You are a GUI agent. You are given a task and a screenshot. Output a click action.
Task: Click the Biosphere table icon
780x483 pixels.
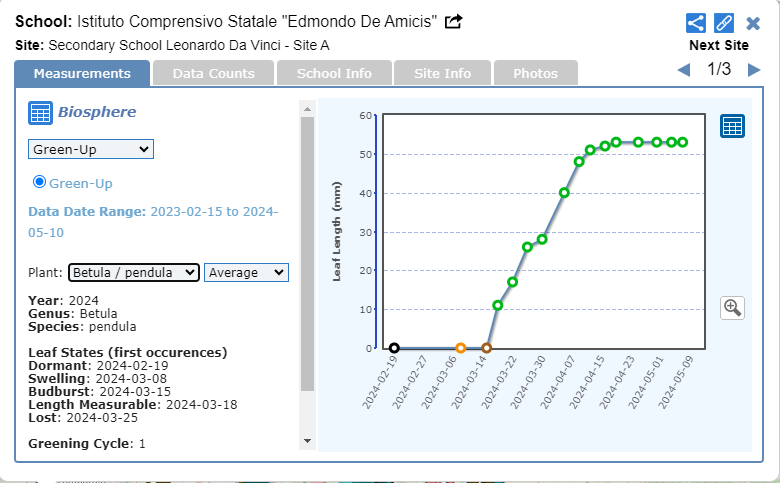coord(40,113)
